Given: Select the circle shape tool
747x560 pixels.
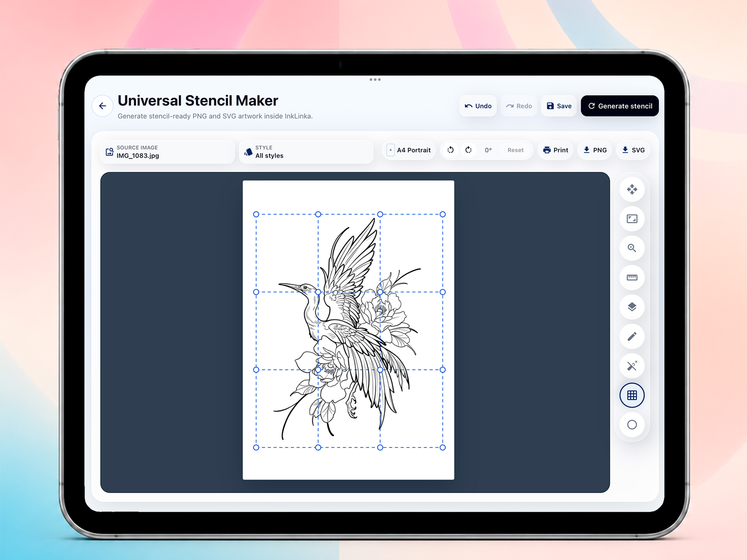Looking at the screenshot, I should tap(632, 425).
